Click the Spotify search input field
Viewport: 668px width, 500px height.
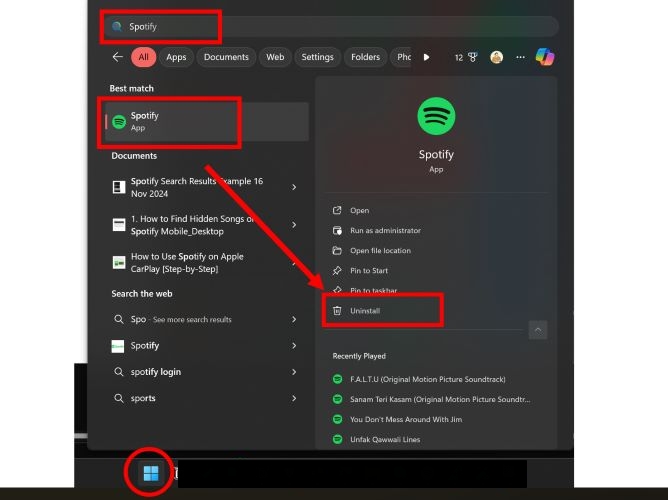331,26
